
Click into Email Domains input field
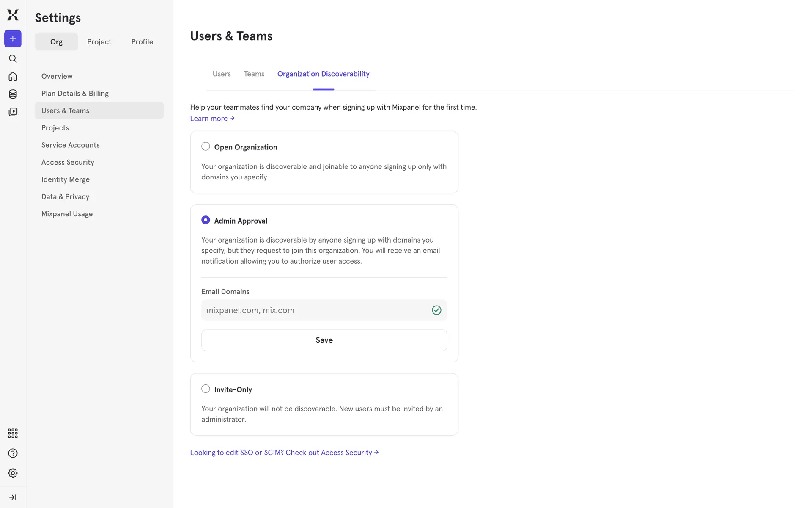315,310
